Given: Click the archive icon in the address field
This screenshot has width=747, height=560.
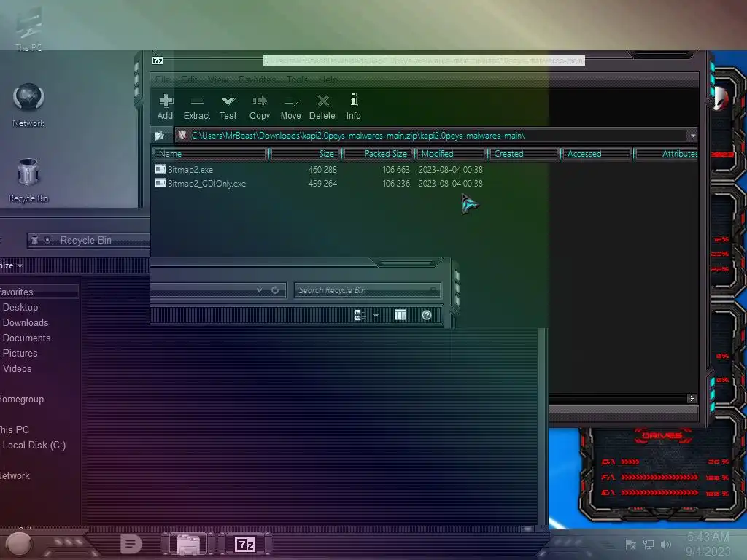Looking at the screenshot, I should (182, 136).
